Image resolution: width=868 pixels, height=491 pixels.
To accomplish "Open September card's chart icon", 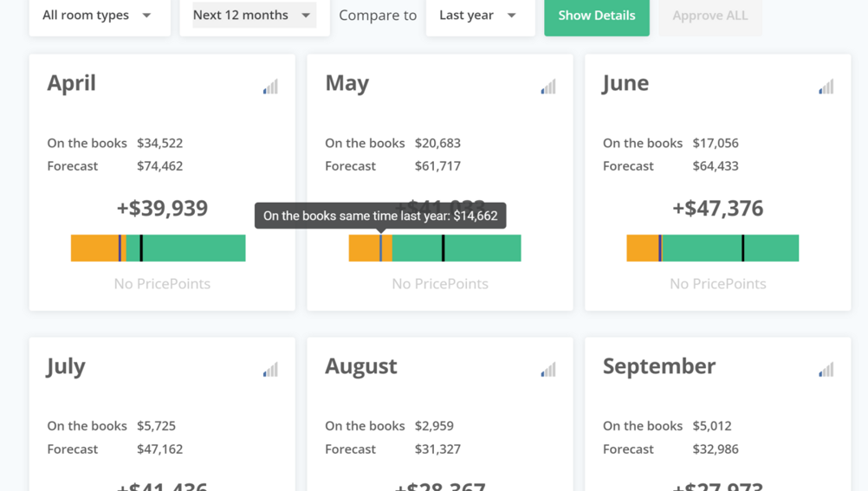I will (x=826, y=370).
